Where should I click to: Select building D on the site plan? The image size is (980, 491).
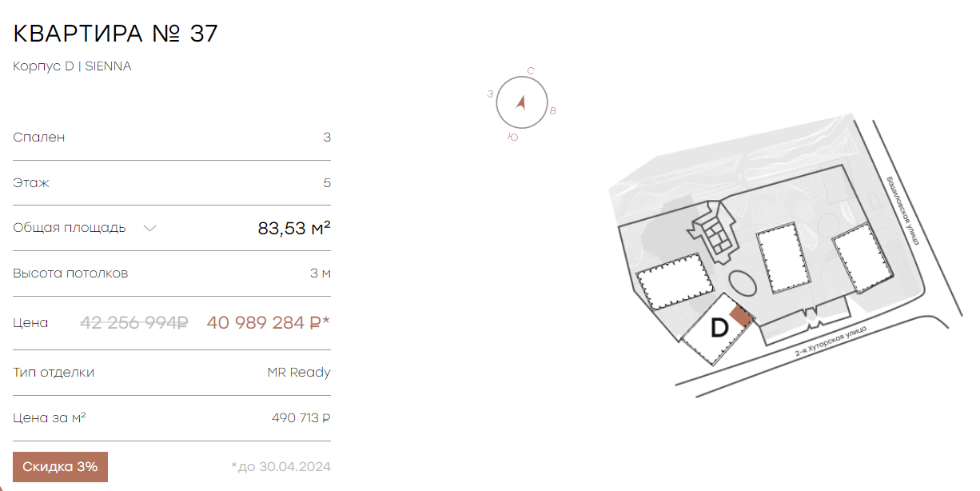point(719,329)
